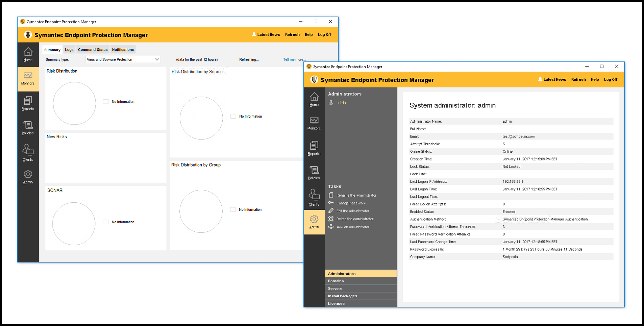Click the Delete the administrator X icon
Image resolution: width=644 pixels, height=326 pixels.
click(x=331, y=219)
